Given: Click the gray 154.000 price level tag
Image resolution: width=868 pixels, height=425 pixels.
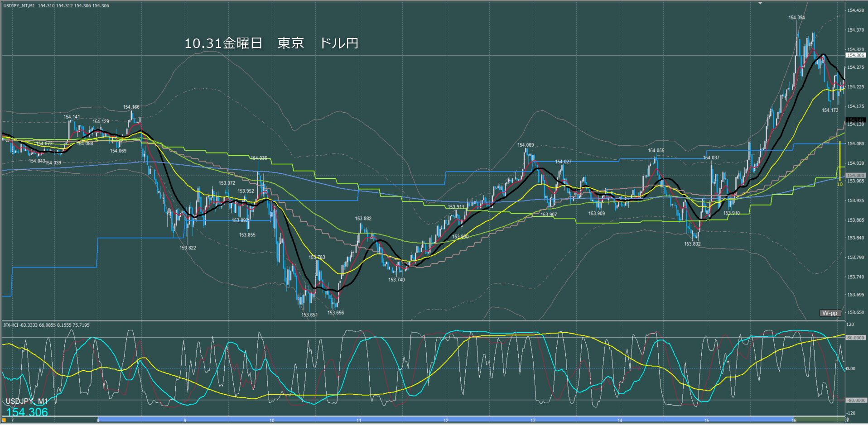Looking at the screenshot, I should [855, 175].
